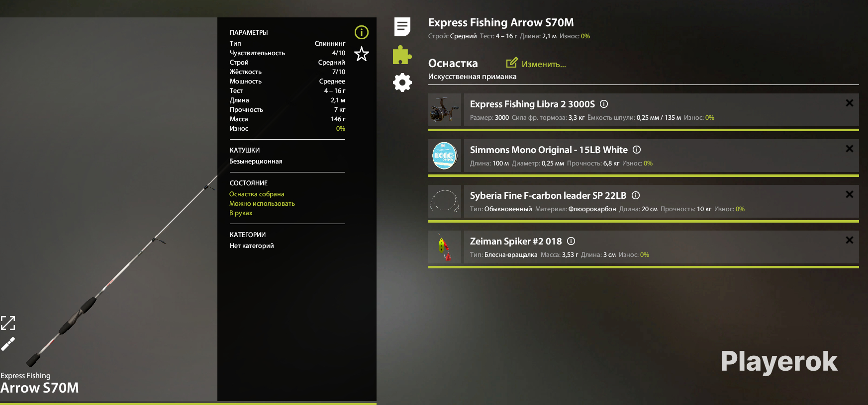Select the Express Fishing Libra 2 3000S title
The height and width of the screenshot is (405, 868).
pyautogui.click(x=532, y=104)
